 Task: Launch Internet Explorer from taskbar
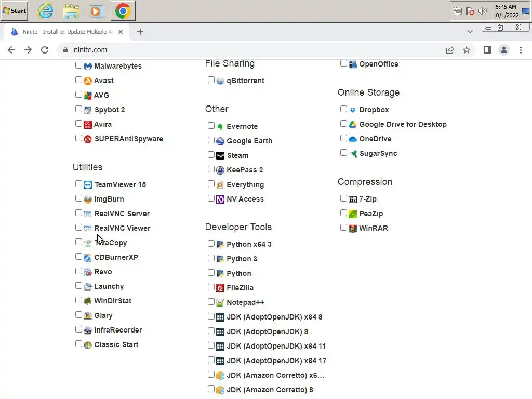(46, 11)
